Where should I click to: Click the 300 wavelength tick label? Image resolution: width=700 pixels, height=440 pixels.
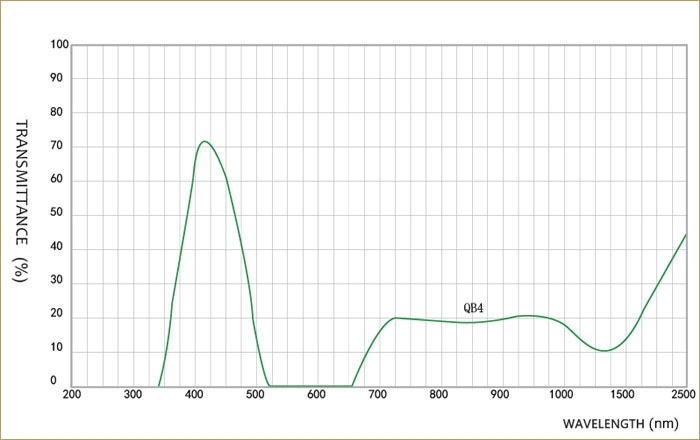(x=133, y=395)
